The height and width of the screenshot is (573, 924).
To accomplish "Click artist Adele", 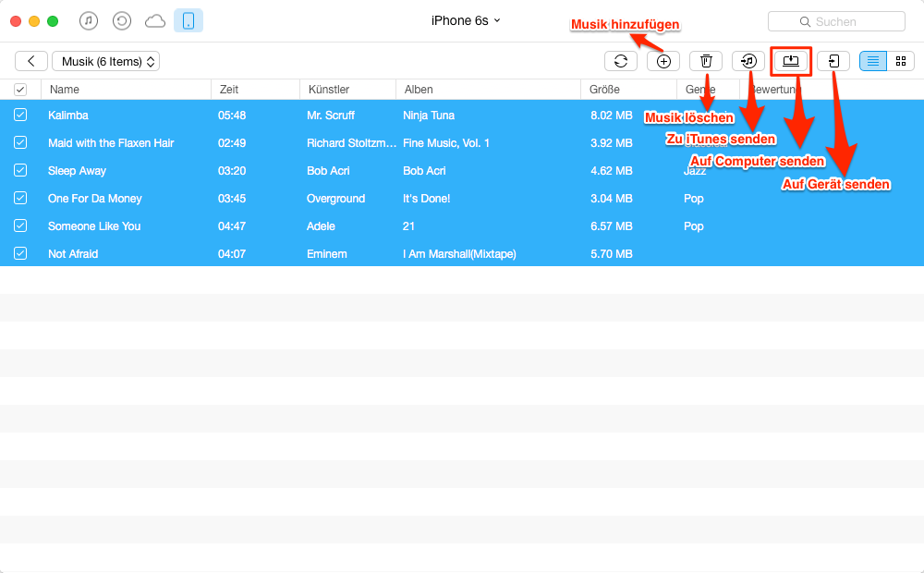I will 321,226.
